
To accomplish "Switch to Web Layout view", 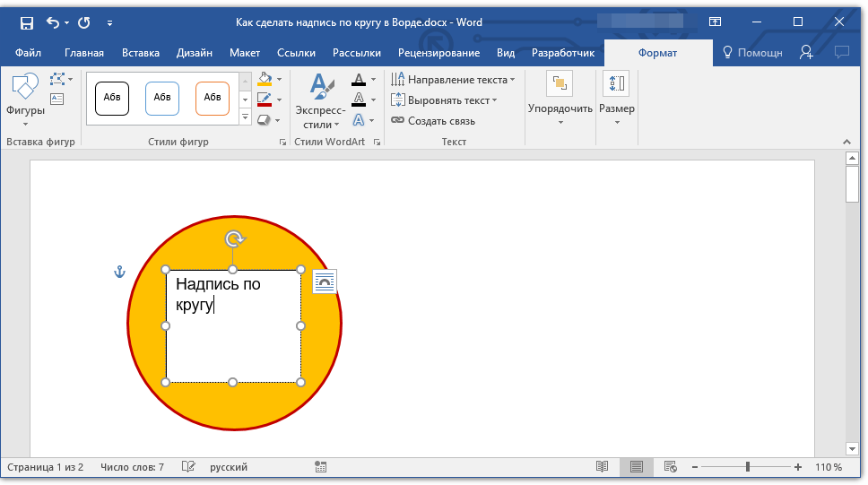I will click(670, 467).
